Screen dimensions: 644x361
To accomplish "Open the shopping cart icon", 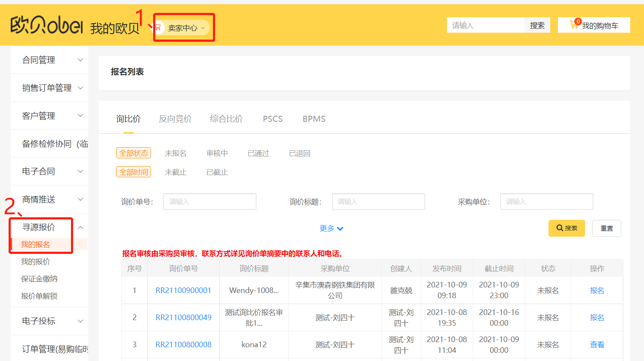I will coord(574,25).
